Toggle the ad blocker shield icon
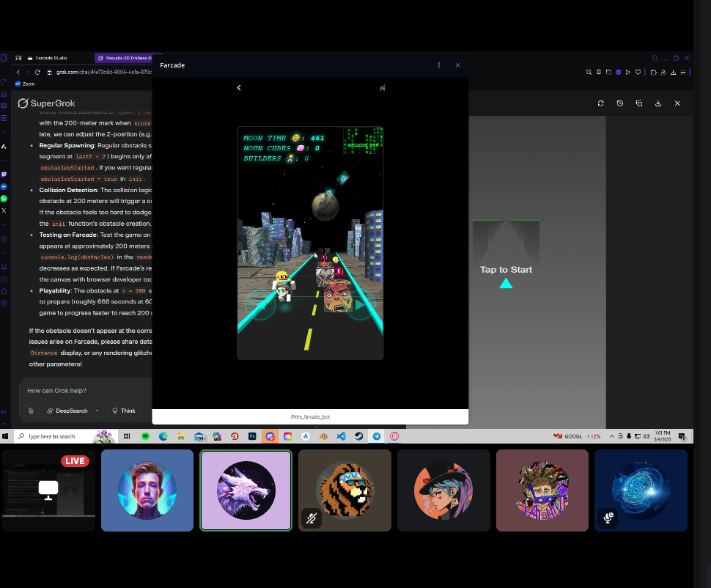711x588 pixels. (x=618, y=72)
